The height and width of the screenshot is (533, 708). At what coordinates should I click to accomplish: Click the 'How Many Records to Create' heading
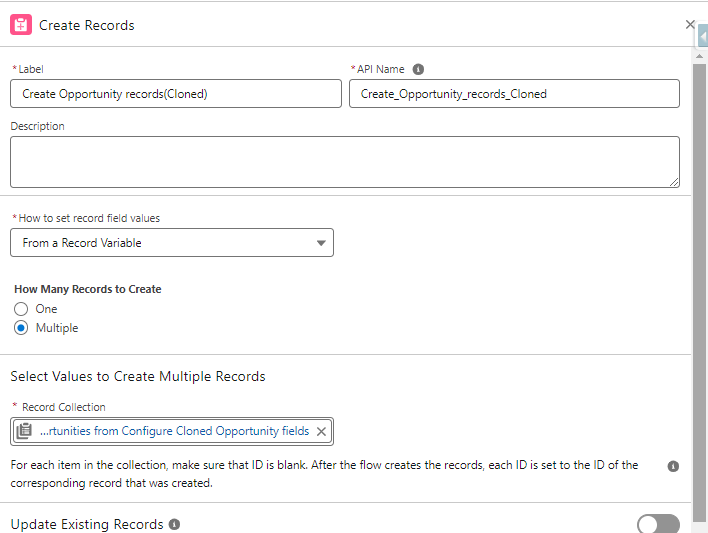pos(88,289)
